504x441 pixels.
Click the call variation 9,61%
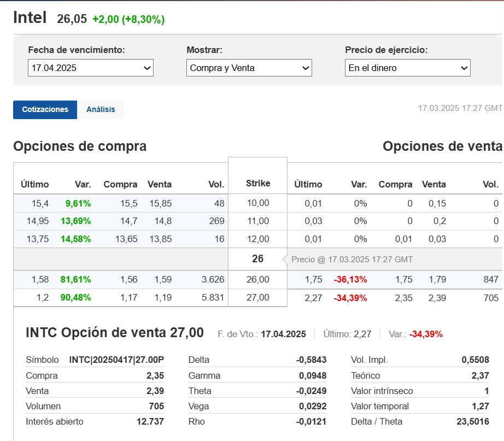(x=78, y=203)
